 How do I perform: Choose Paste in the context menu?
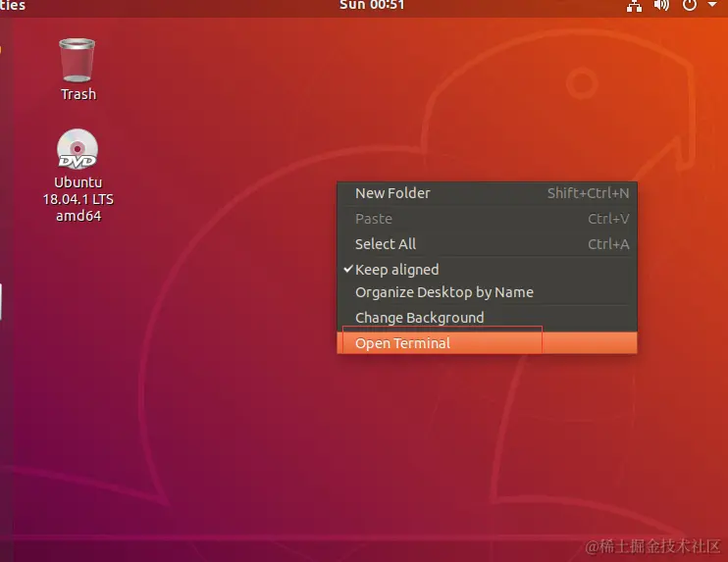point(487,219)
